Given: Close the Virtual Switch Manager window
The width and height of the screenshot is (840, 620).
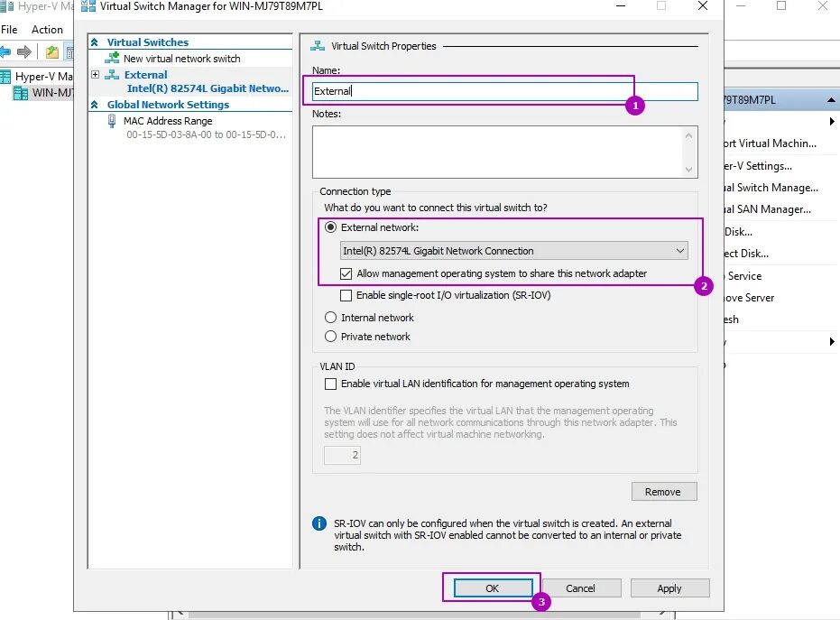Looking at the screenshot, I should 703,6.
